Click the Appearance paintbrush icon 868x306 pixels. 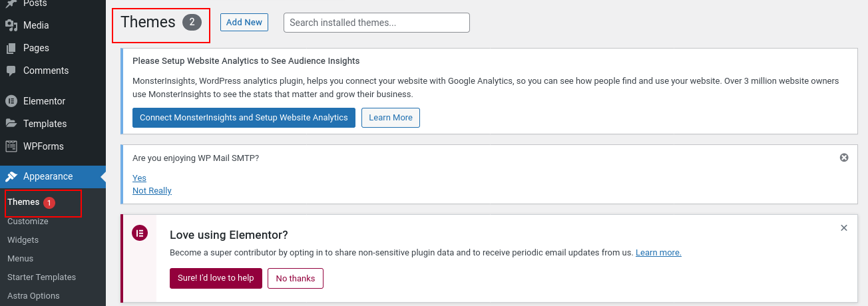[11, 176]
